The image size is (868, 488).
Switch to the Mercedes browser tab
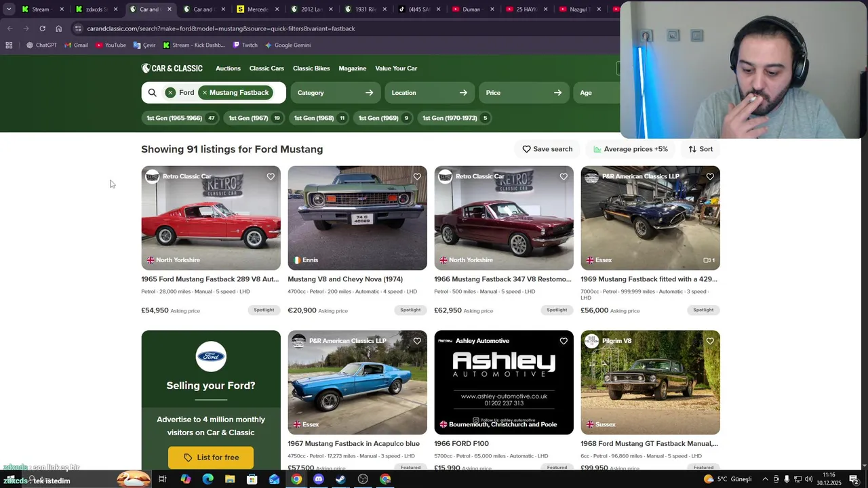tap(257, 9)
